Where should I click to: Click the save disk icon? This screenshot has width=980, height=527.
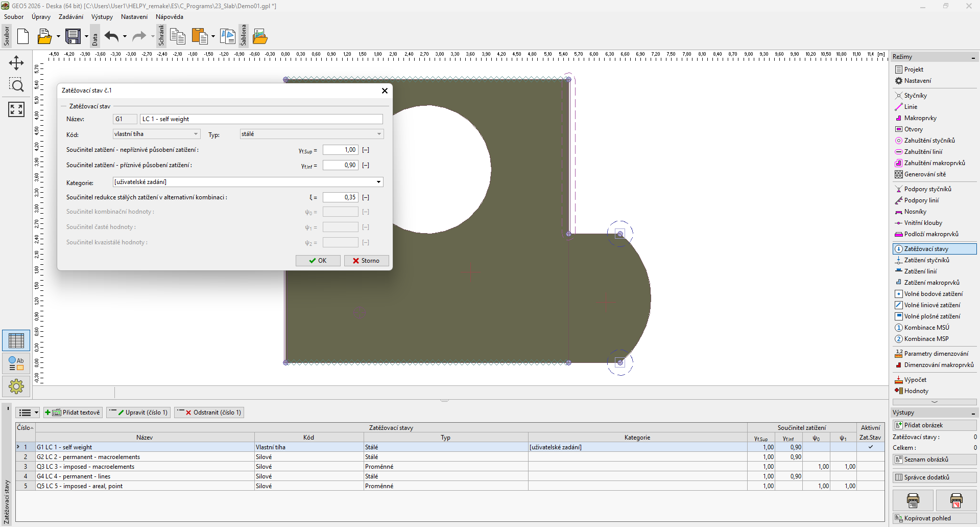pos(73,36)
